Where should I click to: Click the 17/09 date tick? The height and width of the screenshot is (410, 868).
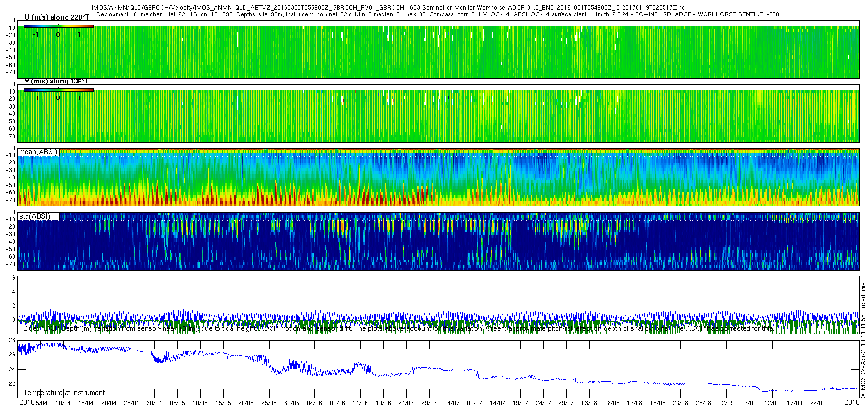(795, 403)
